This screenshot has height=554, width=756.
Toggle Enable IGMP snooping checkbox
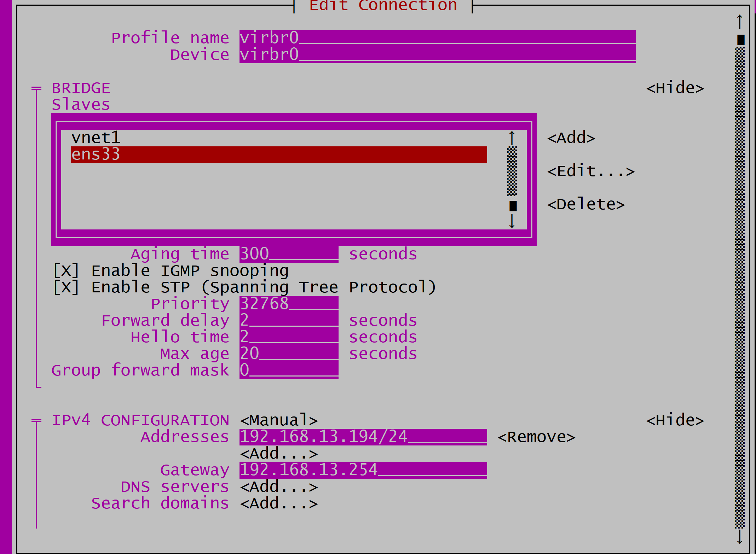pos(66,271)
